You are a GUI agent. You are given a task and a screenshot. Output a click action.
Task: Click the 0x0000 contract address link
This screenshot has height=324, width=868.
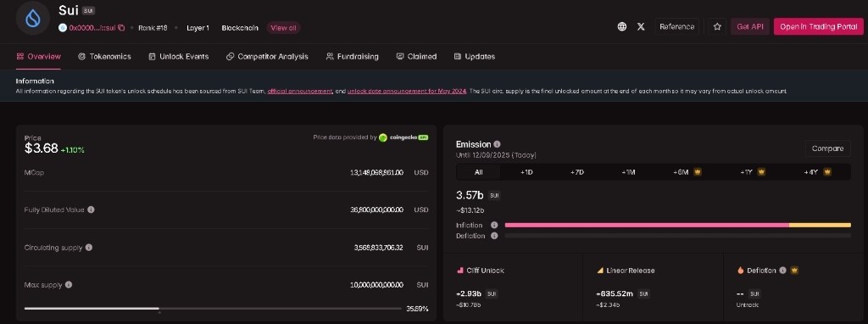[x=92, y=28]
